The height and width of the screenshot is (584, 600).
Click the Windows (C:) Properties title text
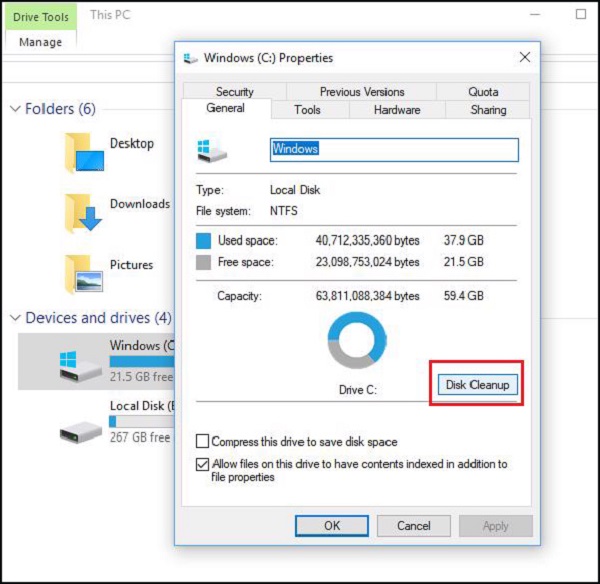[x=268, y=58]
